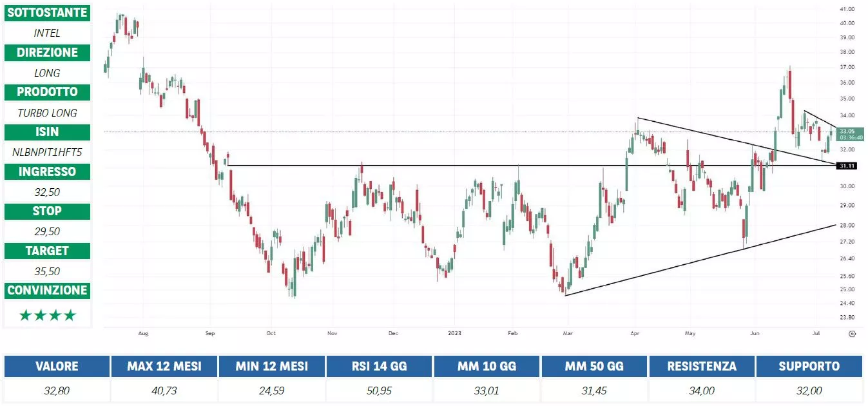Select the SUPPORTO column header
868x406 pixels.
click(809, 366)
